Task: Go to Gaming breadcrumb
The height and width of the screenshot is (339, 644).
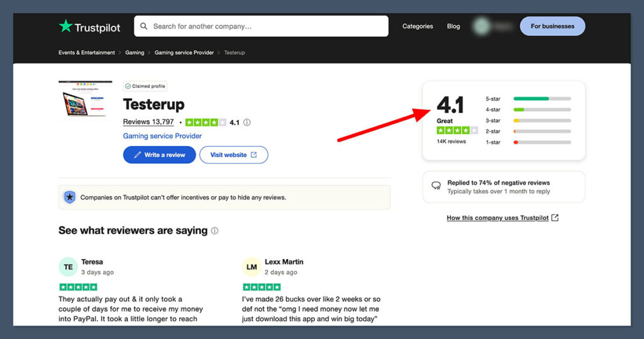Action: tap(135, 53)
